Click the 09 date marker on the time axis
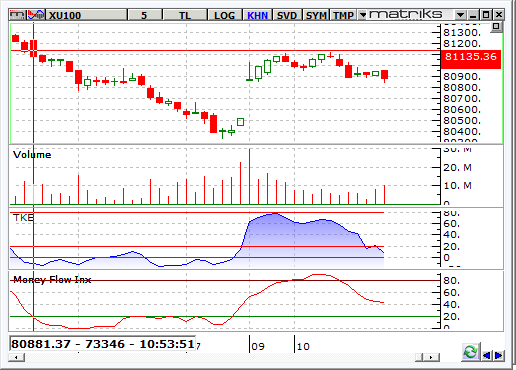The image size is (516, 370). click(258, 346)
